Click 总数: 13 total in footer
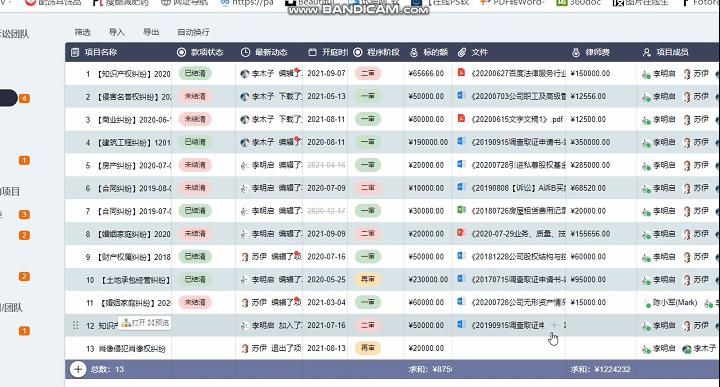The height and width of the screenshot is (387, 720). [x=107, y=369]
